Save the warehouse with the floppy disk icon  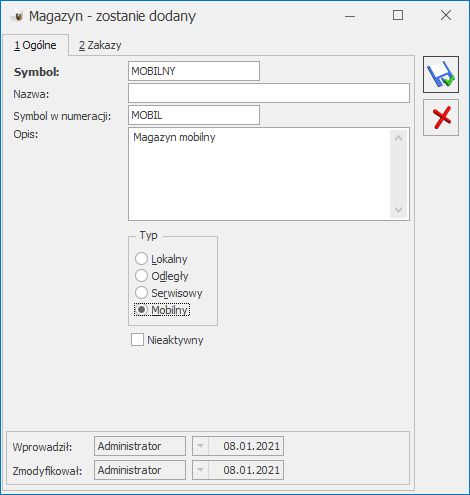tap(441, 74)
